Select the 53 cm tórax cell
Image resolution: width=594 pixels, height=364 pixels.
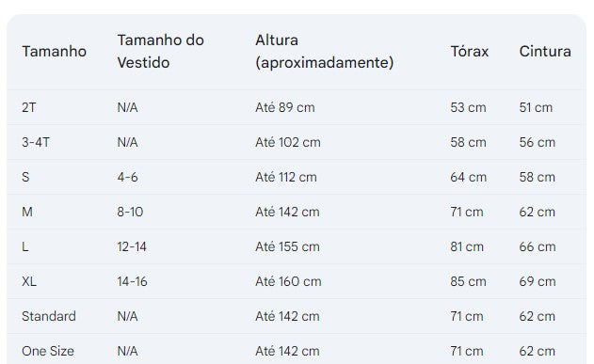(x=468, y=107)
